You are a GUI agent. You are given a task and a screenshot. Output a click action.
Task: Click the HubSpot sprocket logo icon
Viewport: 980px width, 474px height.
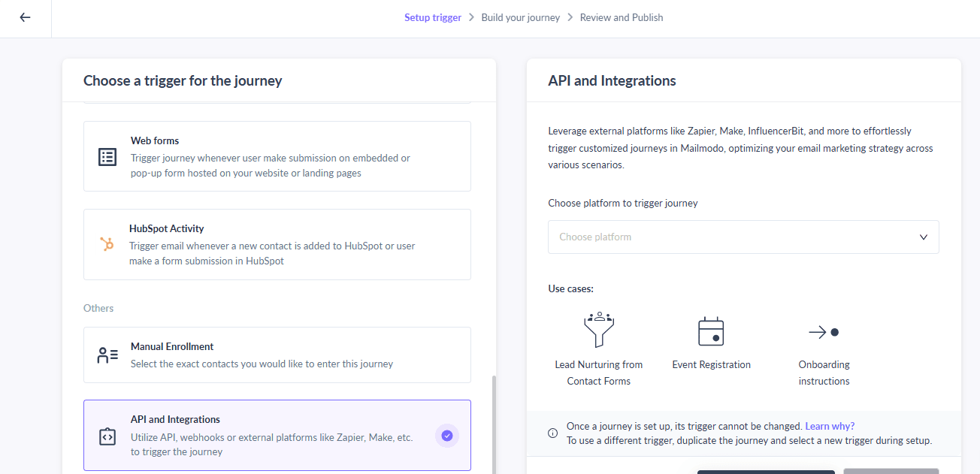(107, 244)
